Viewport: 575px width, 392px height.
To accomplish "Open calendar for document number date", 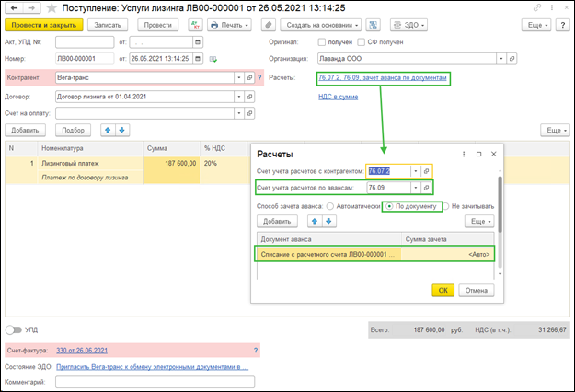I will [198, 59].
